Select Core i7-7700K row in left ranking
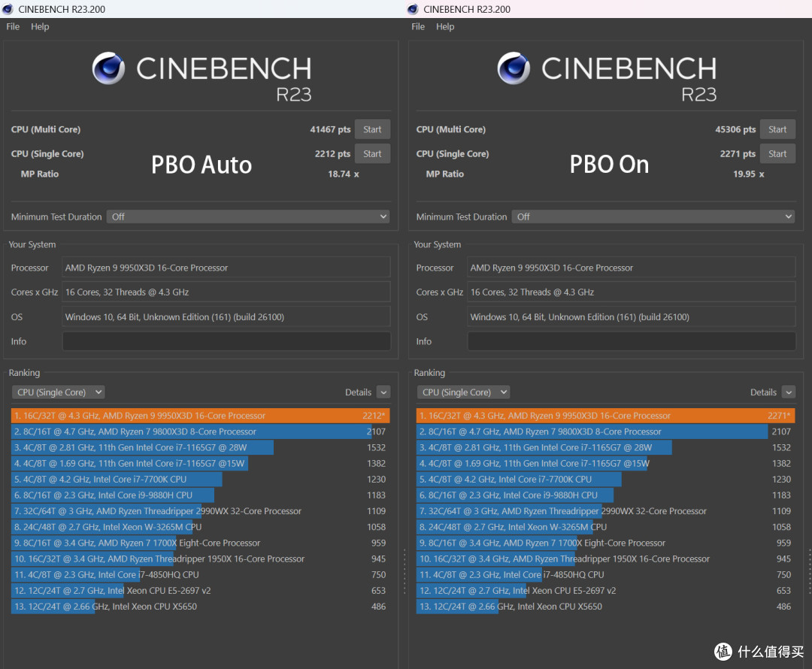 (x=201, y=480)
